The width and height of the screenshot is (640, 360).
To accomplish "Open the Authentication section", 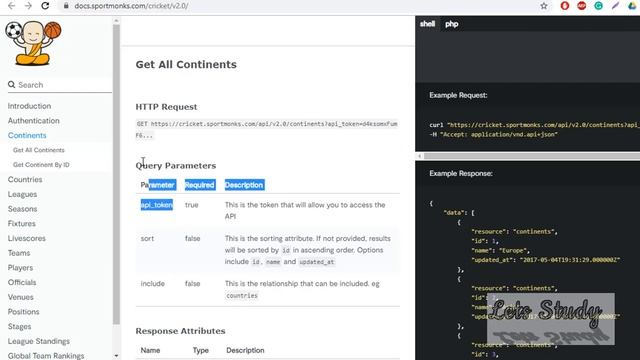I will tap(33, 120).
